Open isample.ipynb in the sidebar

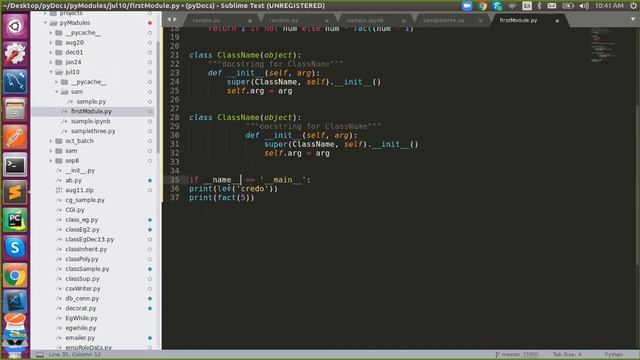coord(90,121)
